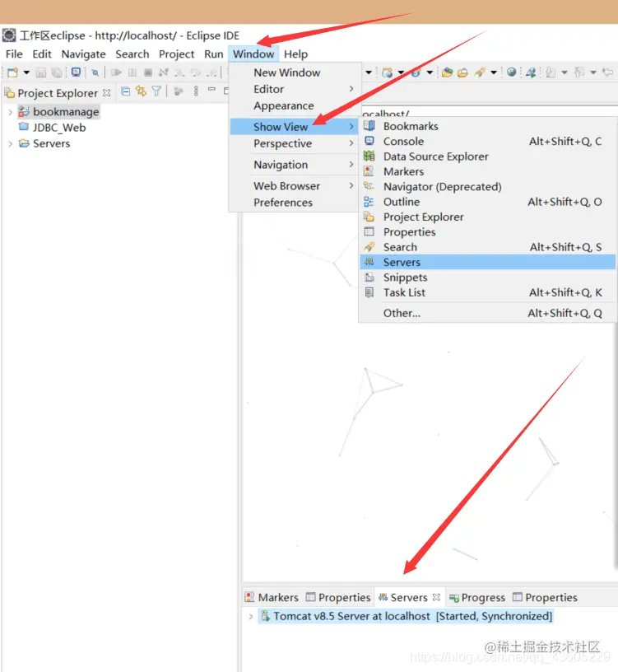Viewport: 618px width, 672px height.
Task: Close the Project Explorer tab
Action: coord(107,92)
